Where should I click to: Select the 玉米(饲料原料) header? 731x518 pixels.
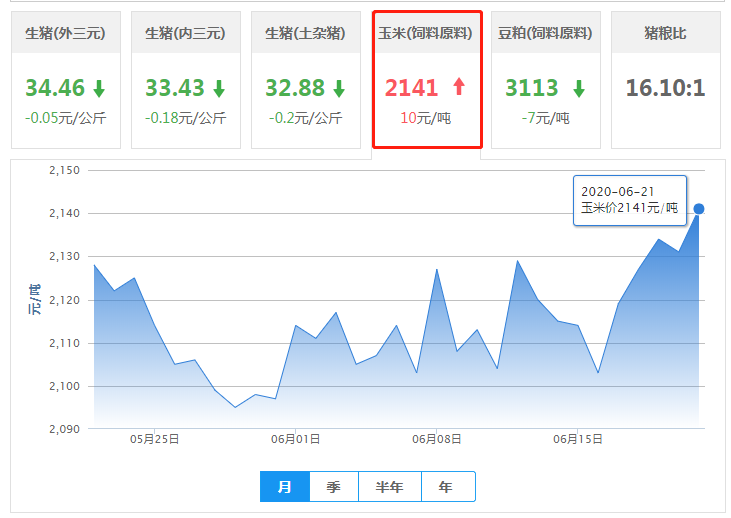coord(426,33)
